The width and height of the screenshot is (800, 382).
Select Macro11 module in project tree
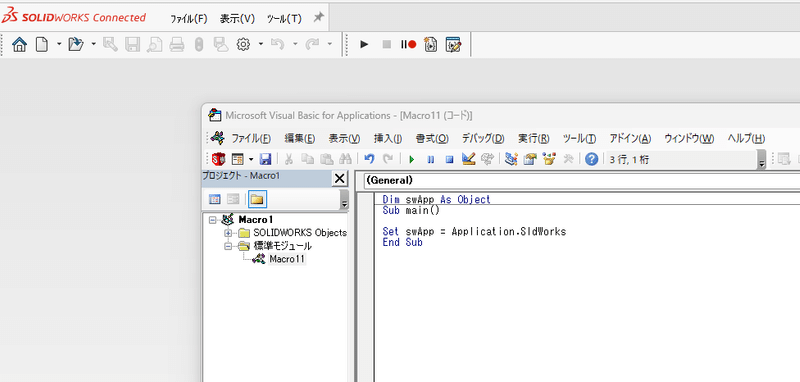[x=287, y=259]
